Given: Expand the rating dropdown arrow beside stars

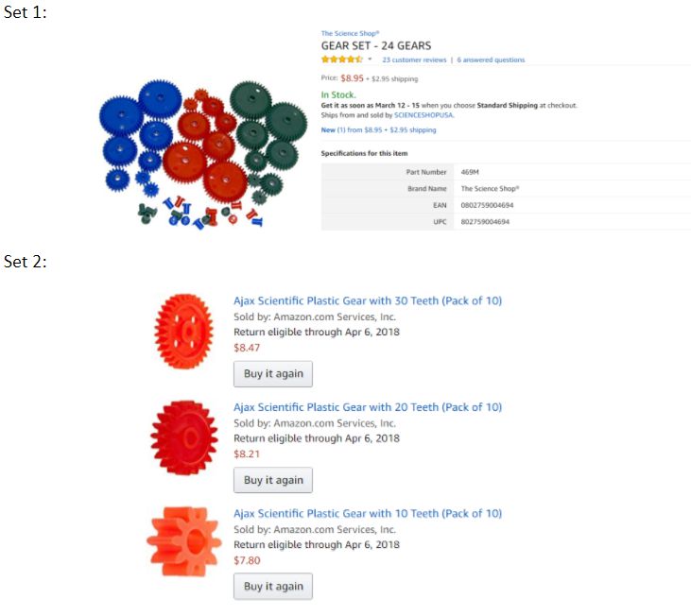Looking at the screenshot, I should point(371,59).
